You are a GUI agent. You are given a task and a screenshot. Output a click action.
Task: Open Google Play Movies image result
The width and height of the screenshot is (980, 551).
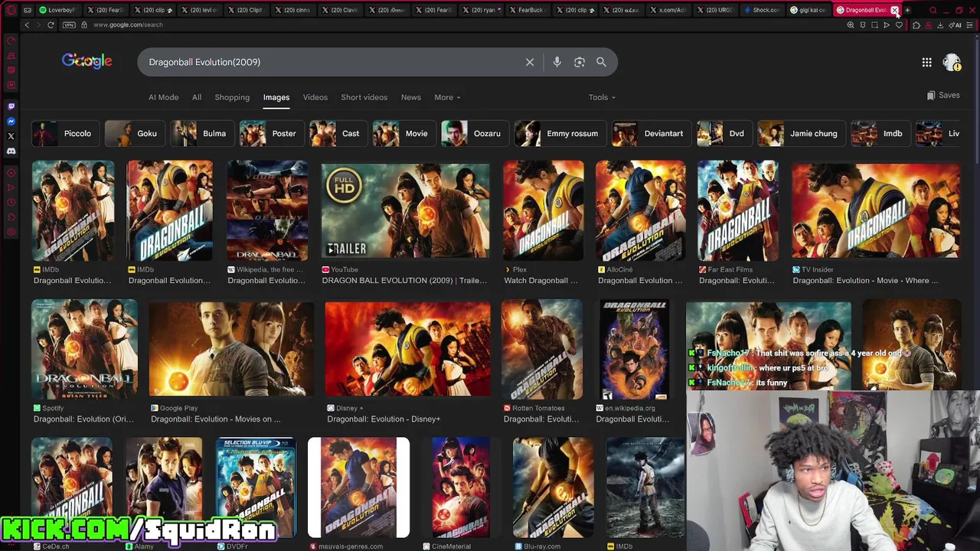pos(231,349)
